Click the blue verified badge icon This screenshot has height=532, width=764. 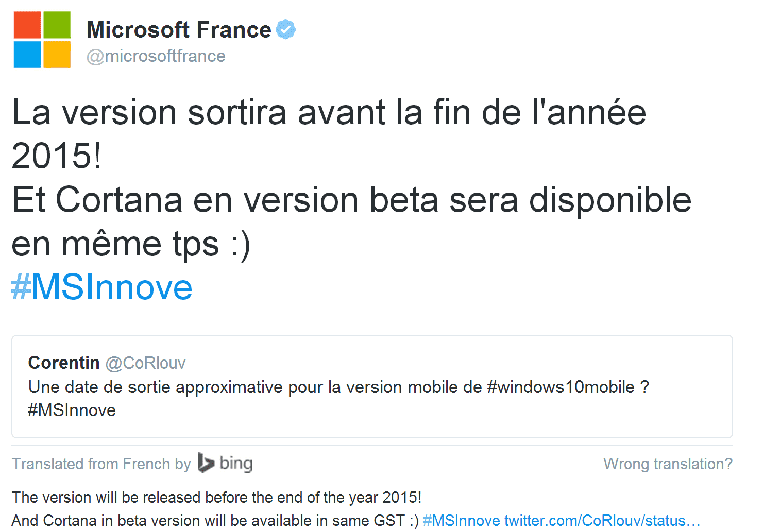[x=286, y=29]
